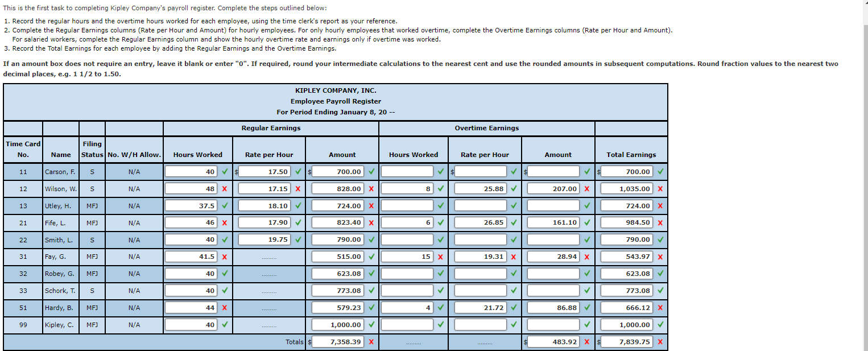Select Fay's overtime amount field showing 28.94
The image size is (868, 351).
pos(552,257)
